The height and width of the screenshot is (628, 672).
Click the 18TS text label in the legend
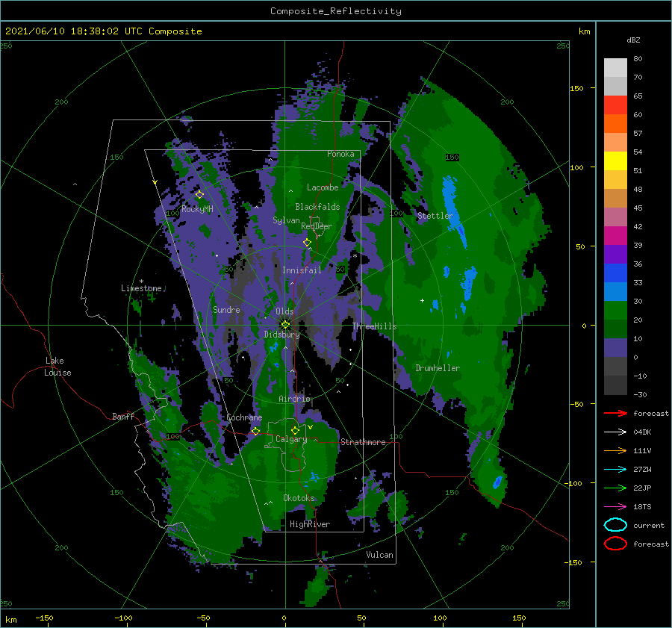(x=642, y=507)
